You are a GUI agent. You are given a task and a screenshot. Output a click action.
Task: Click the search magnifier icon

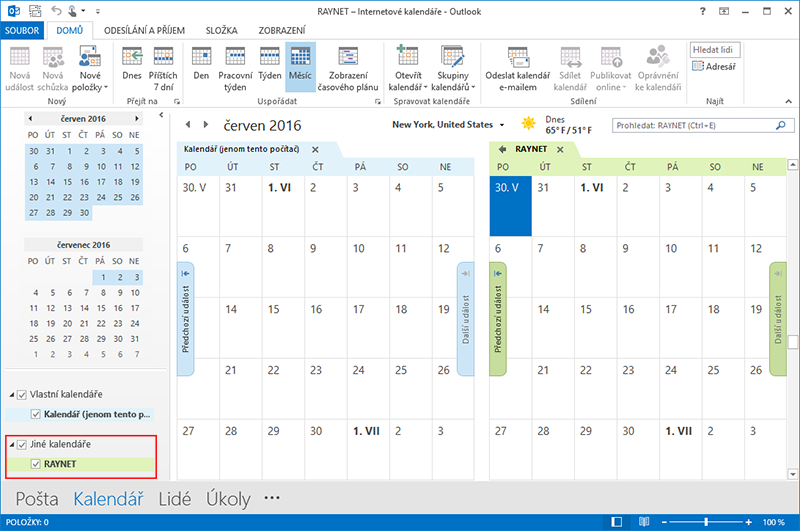click(x=781, y=125)
